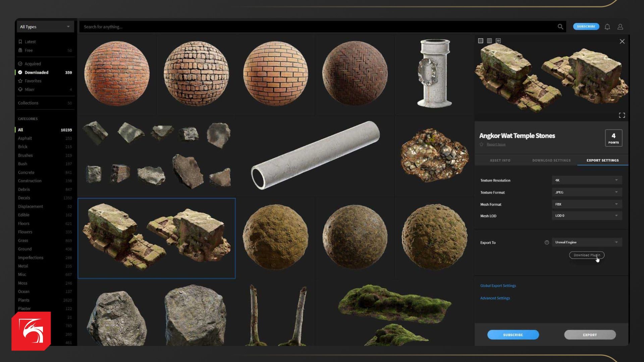Click the Download Plugin button
This screenshot has width=644, height=362.
pos(586,255)
